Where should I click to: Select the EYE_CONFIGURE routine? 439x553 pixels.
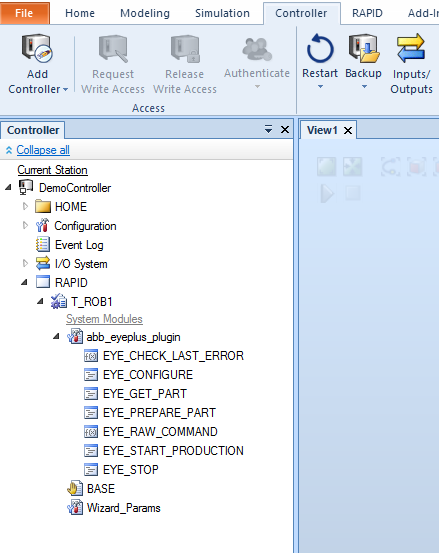pyautogui.click(x=148, y=375)
